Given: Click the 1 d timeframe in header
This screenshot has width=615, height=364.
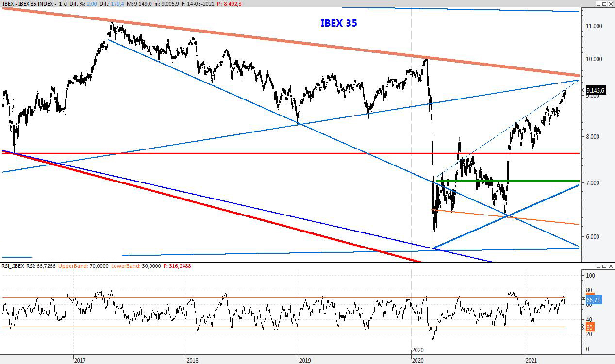Looking at the screenshot, I should point(63,4).
